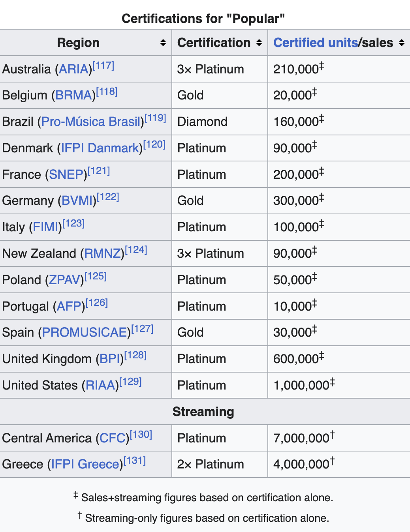This screenshot has height=532, width=410.
Task: Follow the RMNZ link for New Zealand
Action: coord(102,254)
